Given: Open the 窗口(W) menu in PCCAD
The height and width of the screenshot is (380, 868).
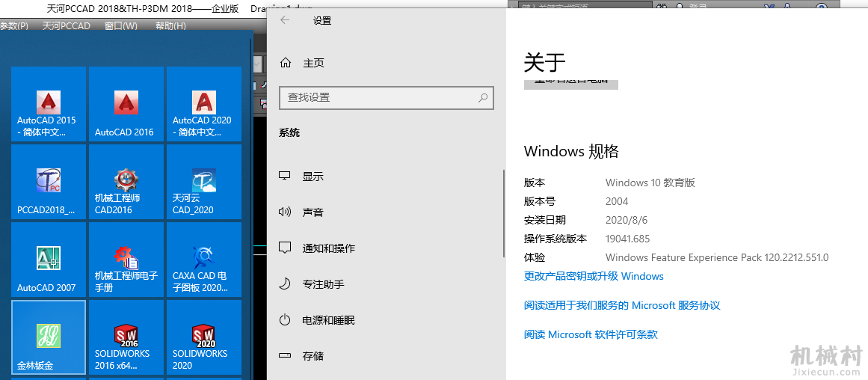Looking at the screenshot, I should [120, 26].
